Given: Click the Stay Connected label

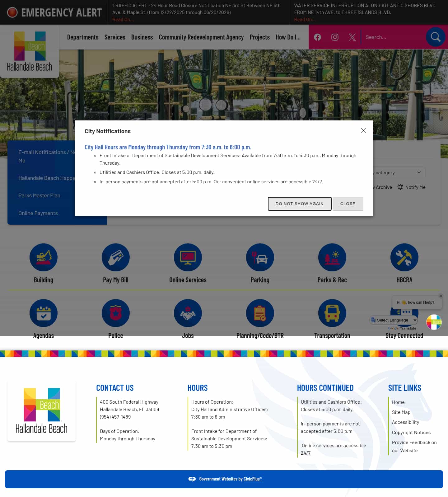Looking at the screenshot, I should tap(404, 335).
